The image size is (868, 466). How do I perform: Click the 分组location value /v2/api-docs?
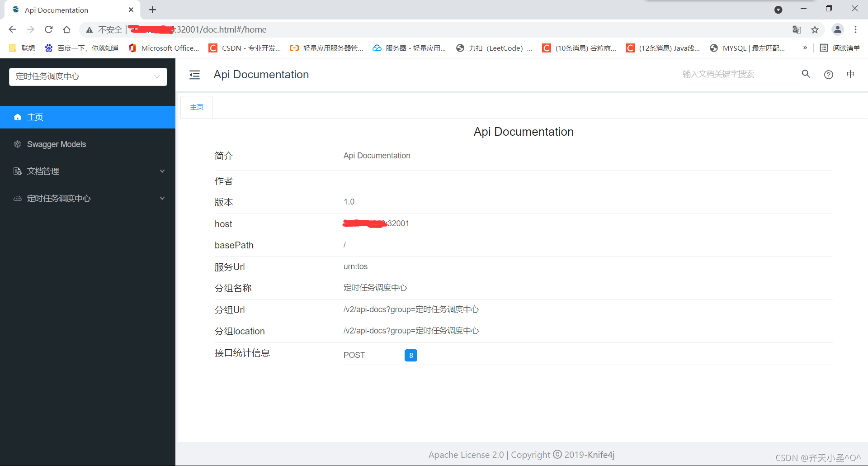pyautogui.click(x=411, y=331)
